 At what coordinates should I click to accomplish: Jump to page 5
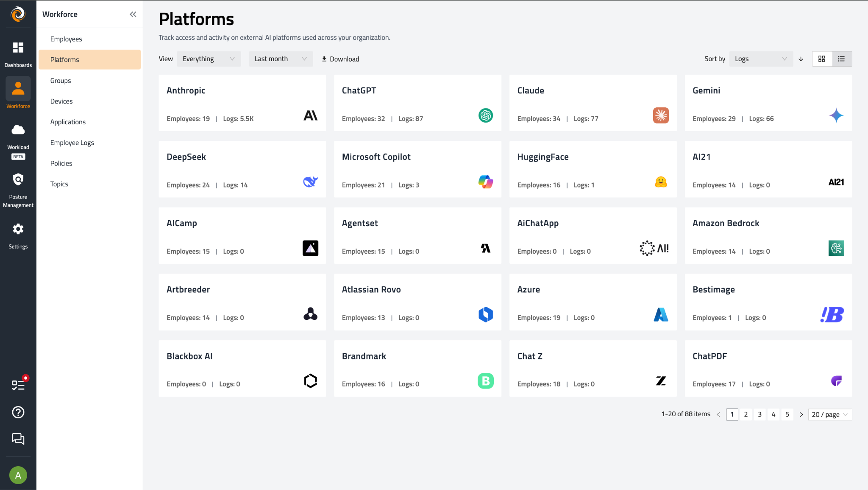(x=787, y=414)
